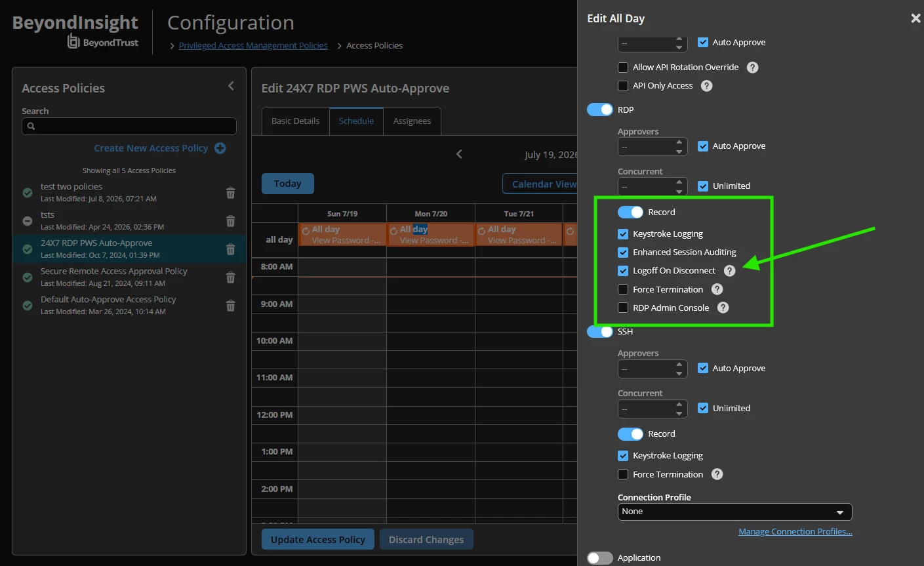This screenshot has height=566, width=924.
Task: Click Discard Changes button
Action: [426, 540]
